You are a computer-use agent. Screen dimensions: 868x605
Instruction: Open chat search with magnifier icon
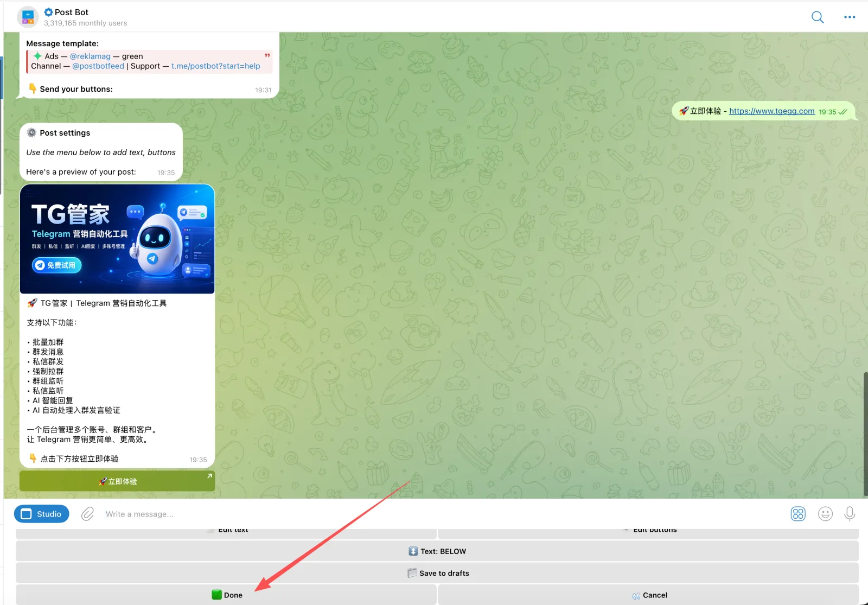point(818,17)
